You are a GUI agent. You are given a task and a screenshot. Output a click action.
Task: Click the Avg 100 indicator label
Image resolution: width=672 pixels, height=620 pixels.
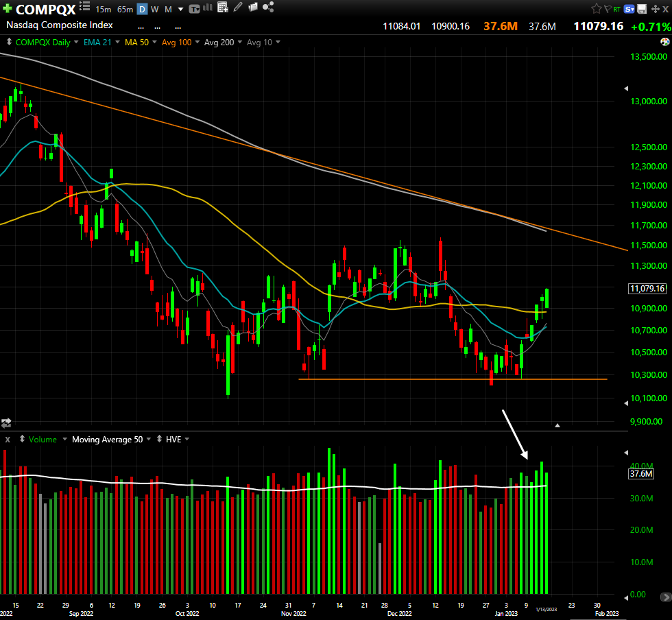tap(177, 42)
